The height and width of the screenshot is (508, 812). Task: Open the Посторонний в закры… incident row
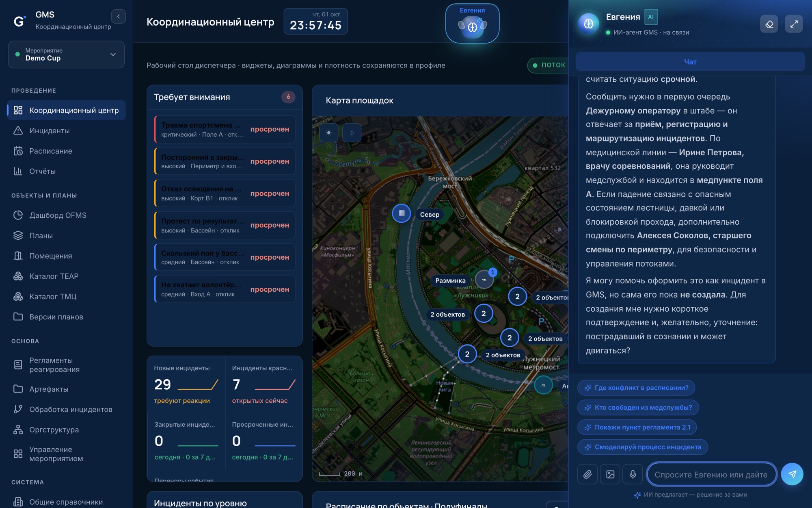(x=225, y=161)
